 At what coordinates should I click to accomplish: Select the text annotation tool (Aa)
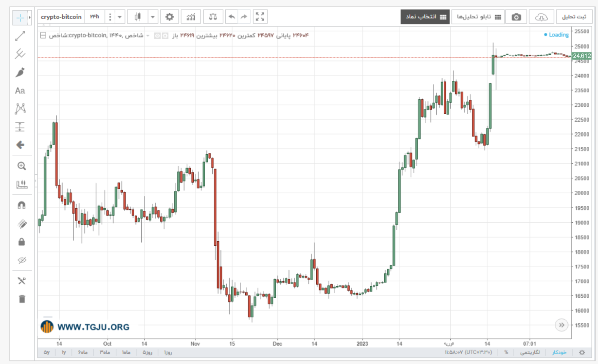tap(20, 91)
